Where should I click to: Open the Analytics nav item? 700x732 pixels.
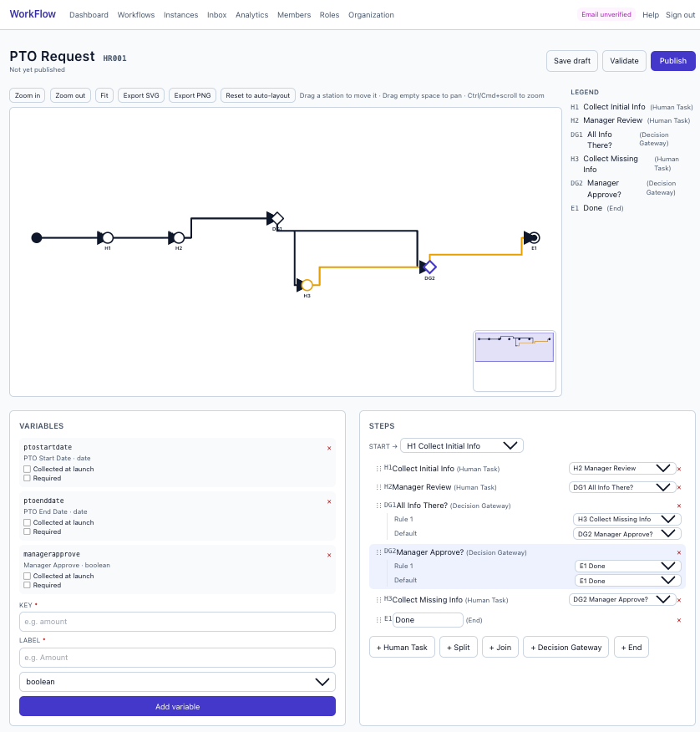(252, 15)
